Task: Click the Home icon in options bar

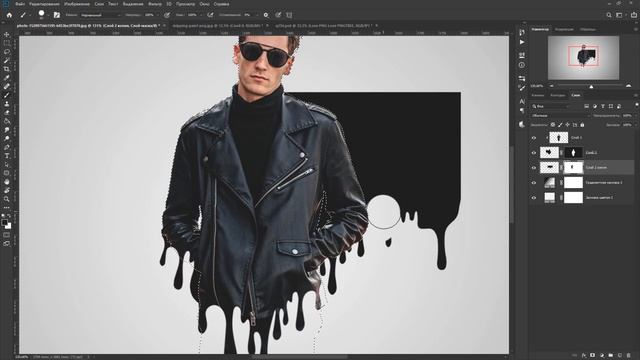Action: coord(9,15)
